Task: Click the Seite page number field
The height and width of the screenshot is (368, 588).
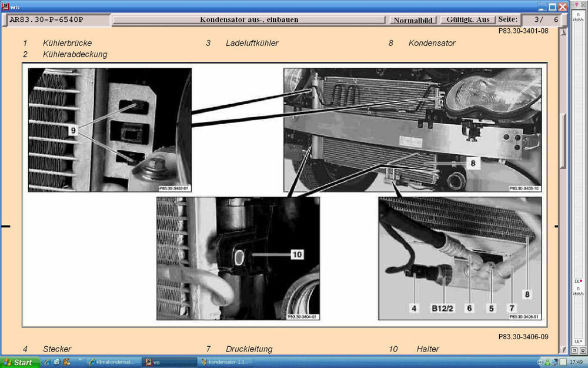Action: (544, 19)
